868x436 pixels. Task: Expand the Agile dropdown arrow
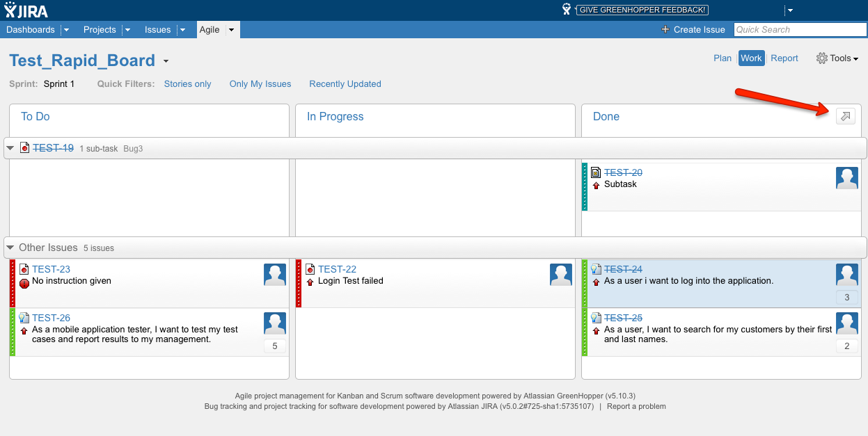(x=231, y=30)
